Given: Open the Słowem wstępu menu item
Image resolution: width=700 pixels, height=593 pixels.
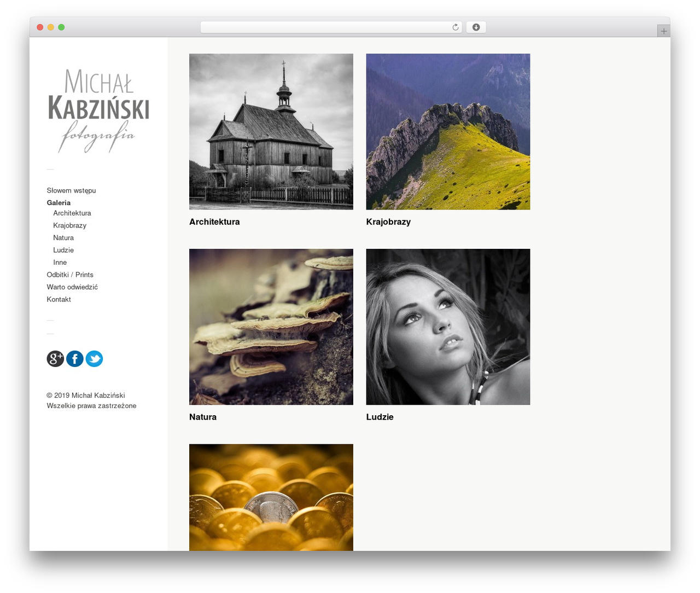Looking at the screenshot, I should click(71, 190).
